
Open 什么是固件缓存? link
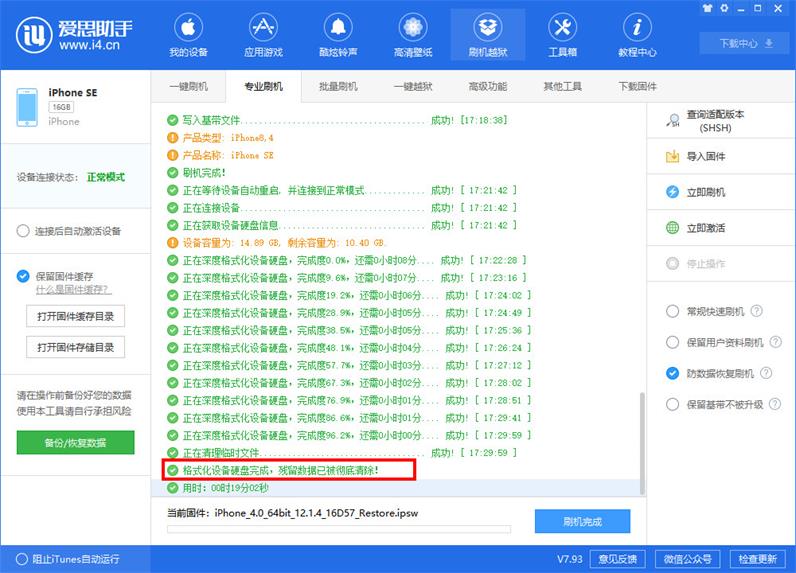[x=73, y=289]
